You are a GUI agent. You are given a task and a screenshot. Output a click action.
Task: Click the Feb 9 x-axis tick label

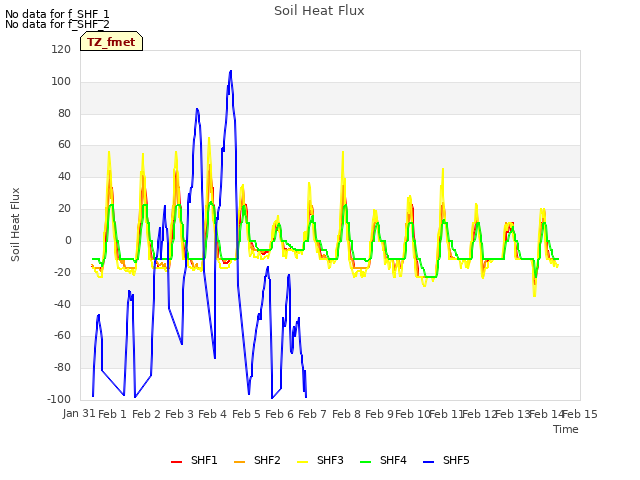click(x=379, y=414)
